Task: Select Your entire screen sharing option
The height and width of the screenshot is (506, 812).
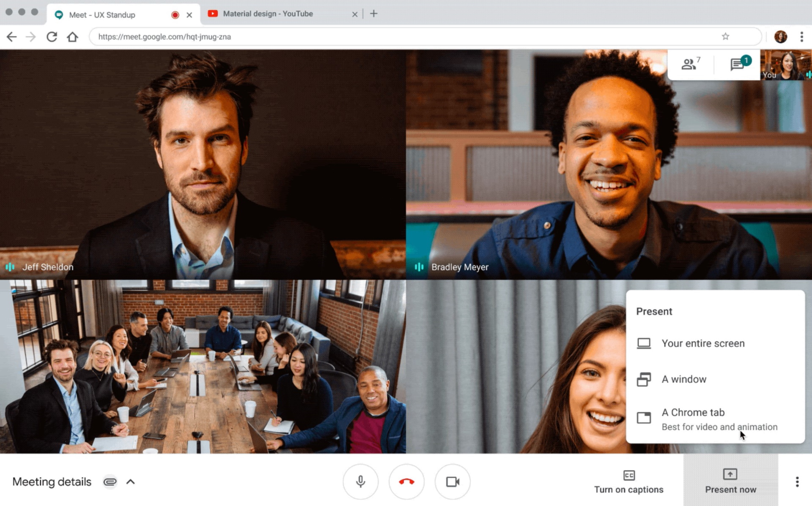Action: tap(704, 343)
